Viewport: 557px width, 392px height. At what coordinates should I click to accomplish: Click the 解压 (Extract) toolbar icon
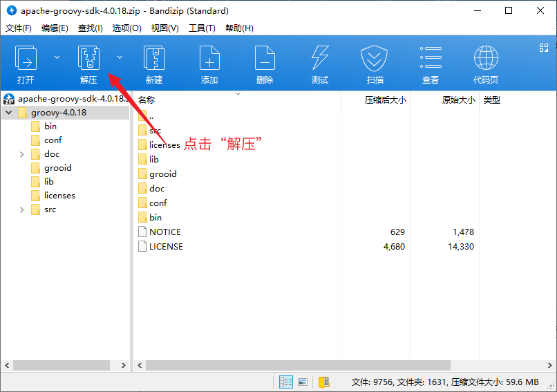[88, 59]
